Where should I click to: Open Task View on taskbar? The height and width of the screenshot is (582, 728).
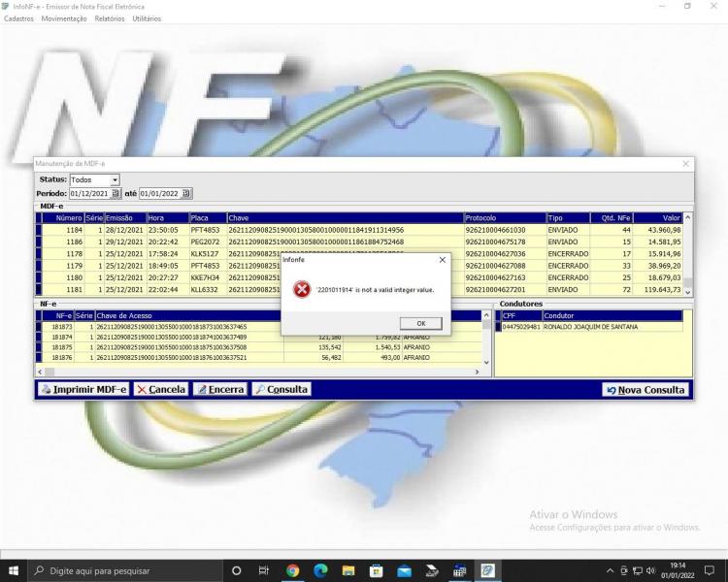pos(264,570)
